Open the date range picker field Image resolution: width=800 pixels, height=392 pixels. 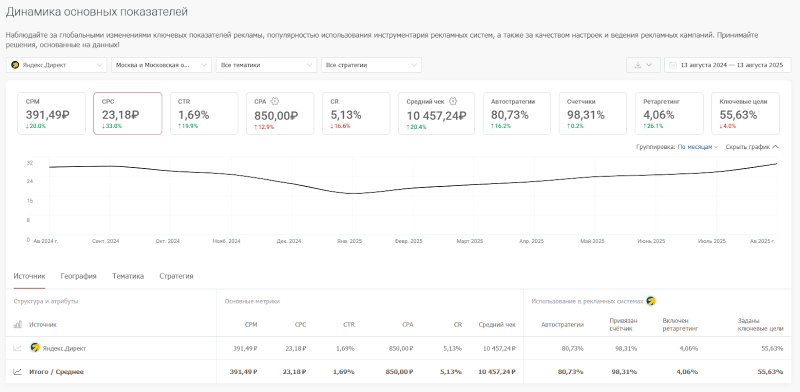click(728, 65)
